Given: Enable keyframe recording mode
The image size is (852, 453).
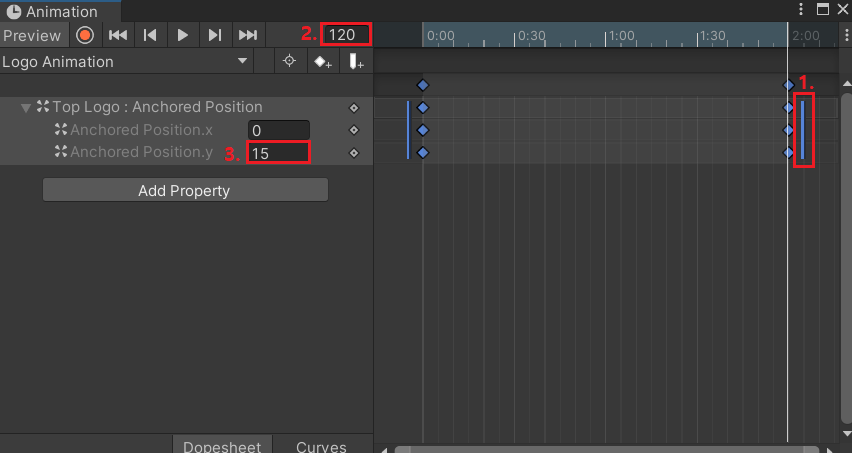Looking at the screenshot, I should (x=85, y=35).
